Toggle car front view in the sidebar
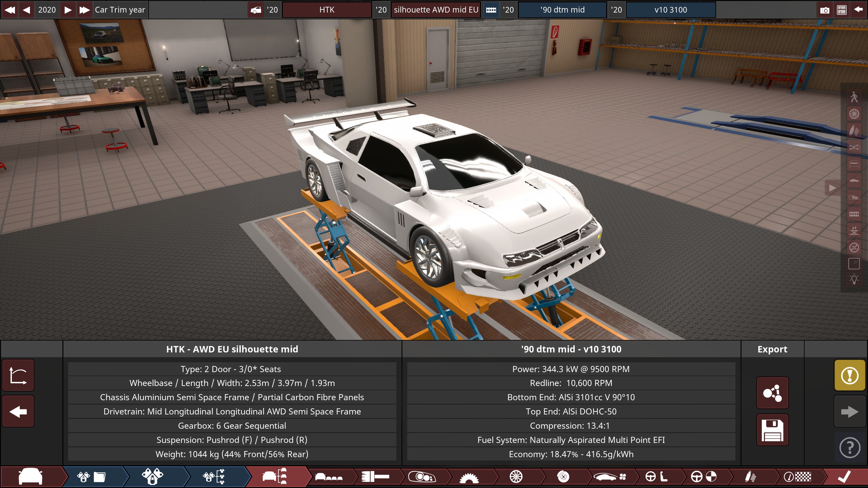The height and width of the screenshot is (488, 868). coord(854,164)
